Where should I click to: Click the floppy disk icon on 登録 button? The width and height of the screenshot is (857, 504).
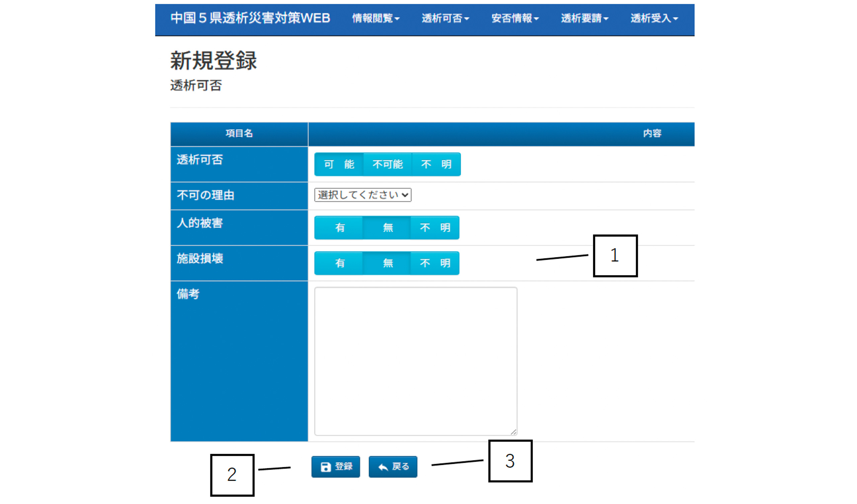325,467
